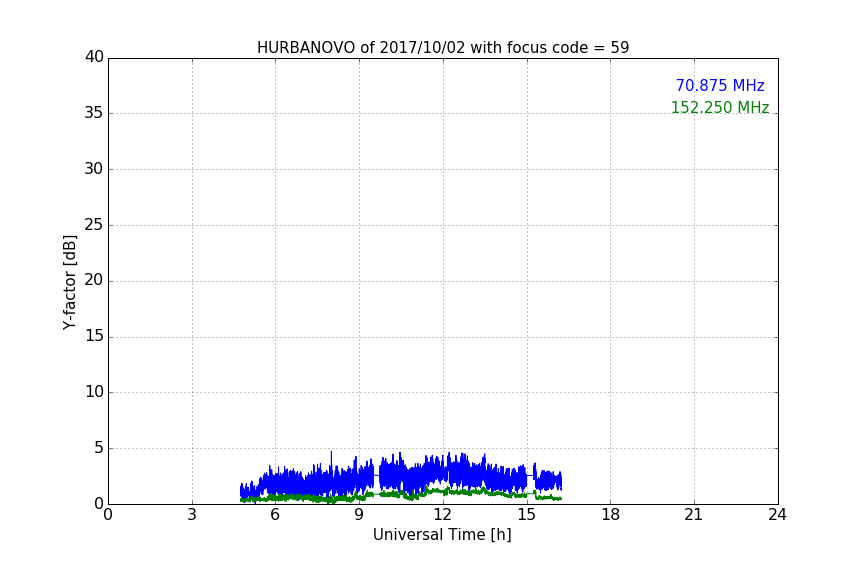The image size is (864, 576).
Task: Click x-axis tick value '12'
Action: [x=442, y=515]
